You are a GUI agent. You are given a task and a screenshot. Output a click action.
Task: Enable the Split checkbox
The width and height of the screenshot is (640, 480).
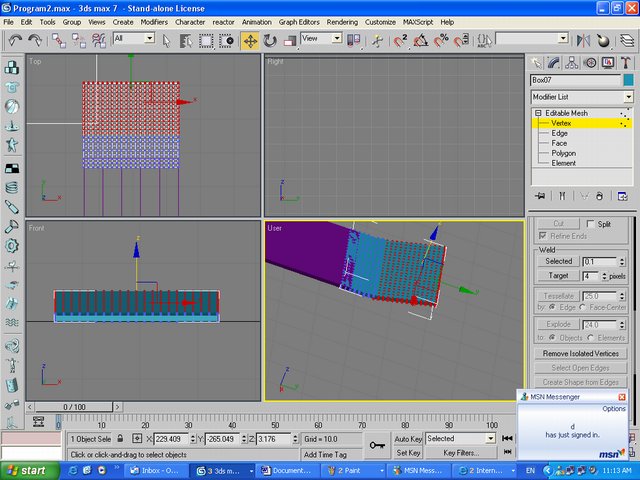pyautogui.click(x=591, y=223)
